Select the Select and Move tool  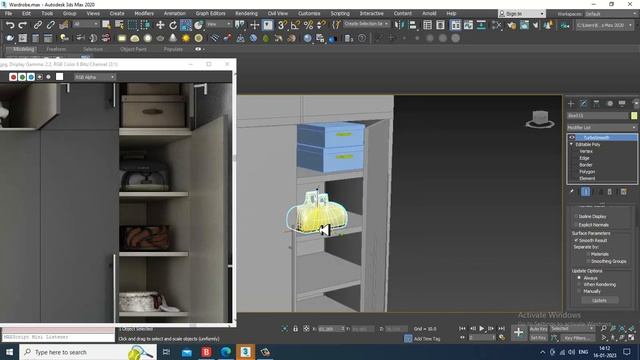pos(160,25)
